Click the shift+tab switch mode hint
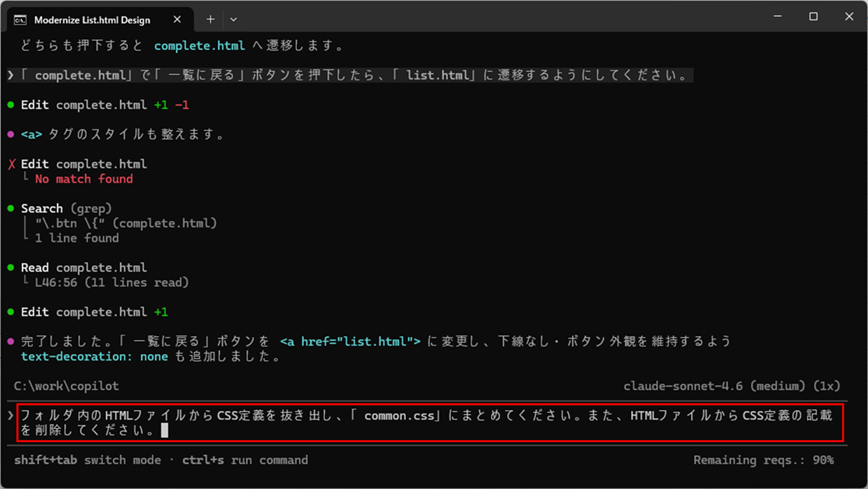Viewport: 868px width, 489px height. [87, 460]
